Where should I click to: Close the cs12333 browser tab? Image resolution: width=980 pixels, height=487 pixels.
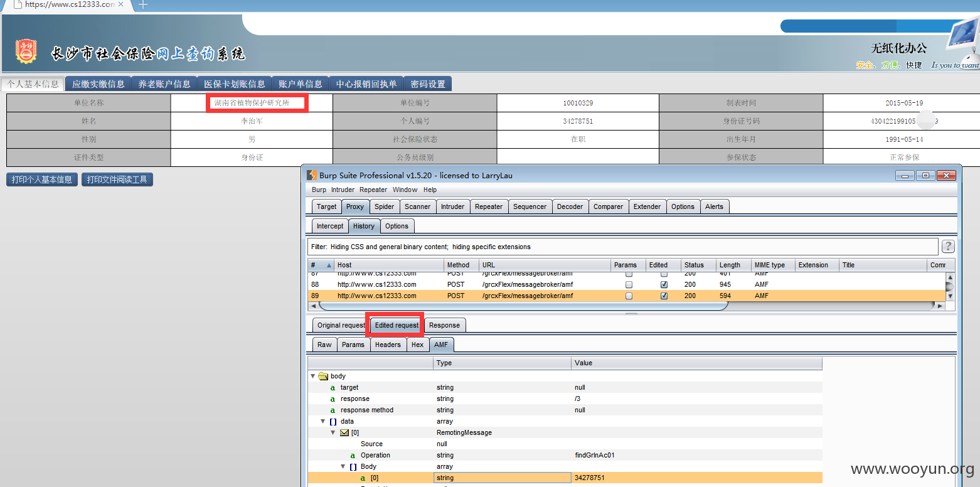[x=120, y=4]
